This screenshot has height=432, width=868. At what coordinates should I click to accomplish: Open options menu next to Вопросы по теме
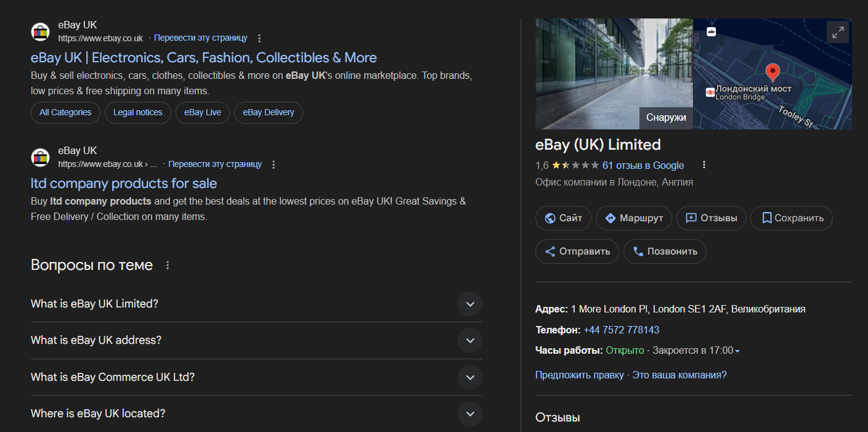168,265
